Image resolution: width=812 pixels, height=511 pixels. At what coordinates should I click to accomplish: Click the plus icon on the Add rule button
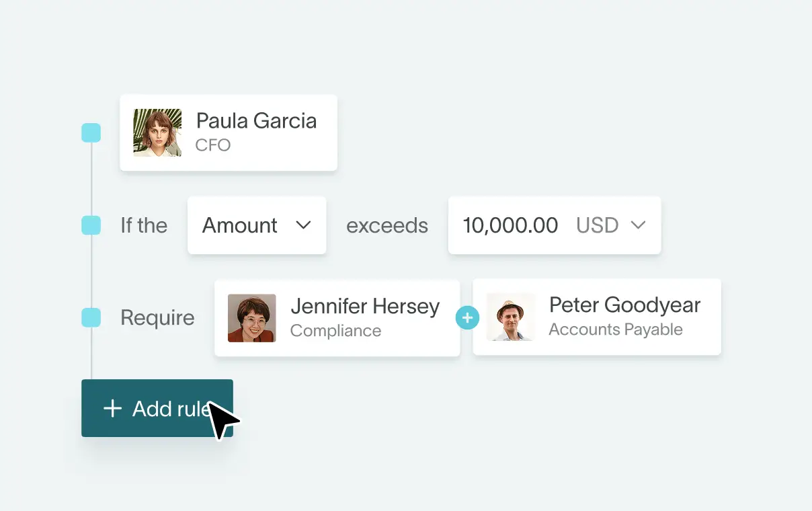[112, 408]
